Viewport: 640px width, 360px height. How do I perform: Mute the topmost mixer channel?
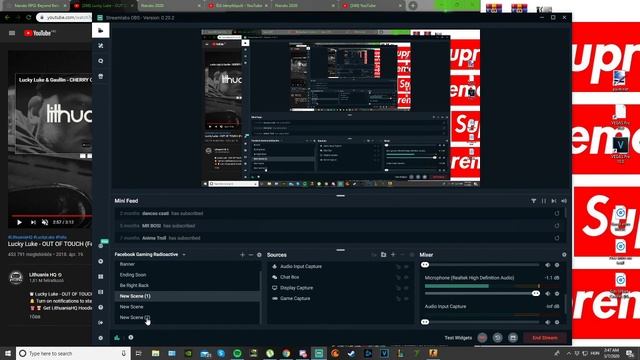pyautogui.click(x=548, y=265)
